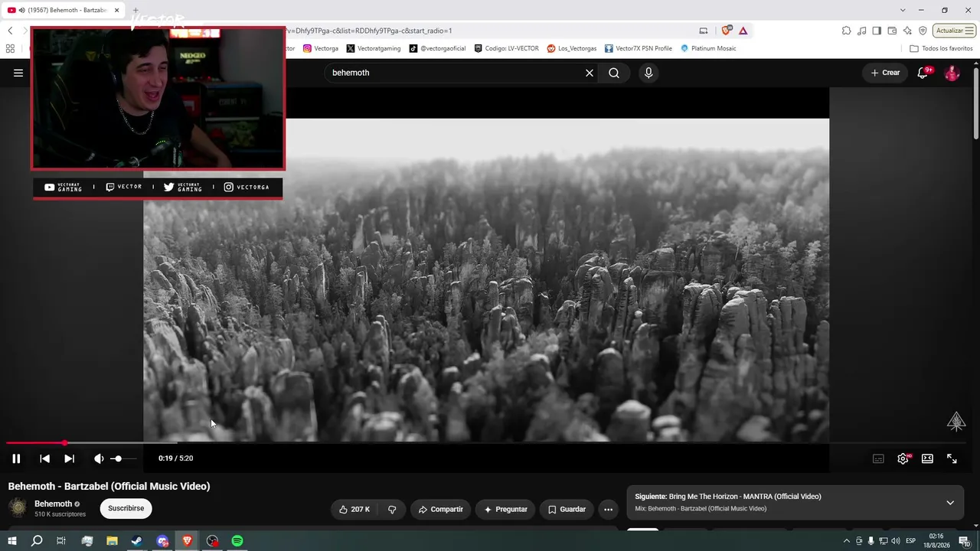Open the Brave Shields lion icon
980x551 pixels.
[x=726, y=31]
